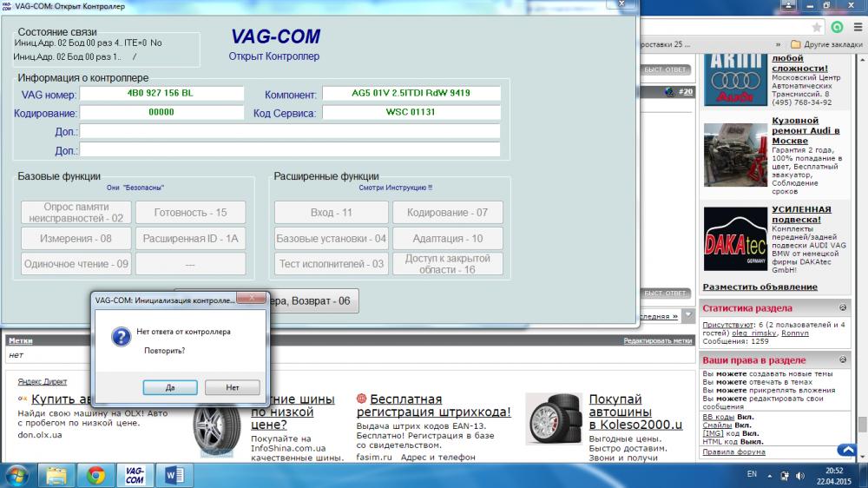Image resolution: width=868 pixels, height=488 pixels.
Task: Click the bookmark star in address bar
Action: point(817,27)
